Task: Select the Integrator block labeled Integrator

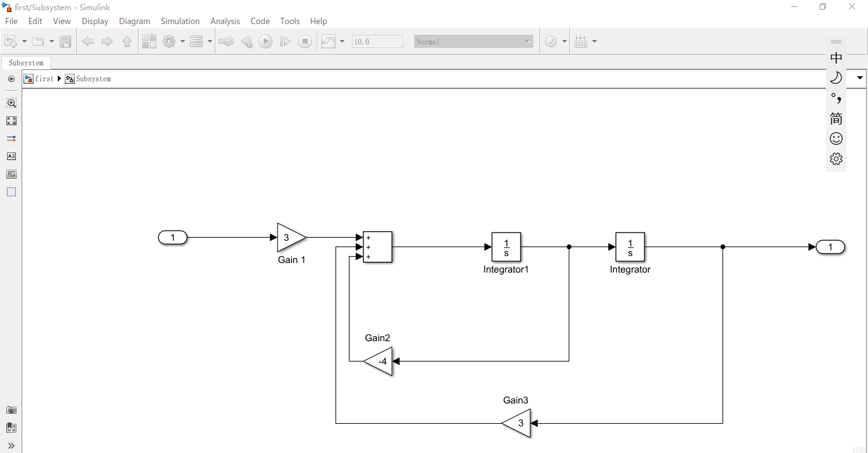Action: (630, 247)
